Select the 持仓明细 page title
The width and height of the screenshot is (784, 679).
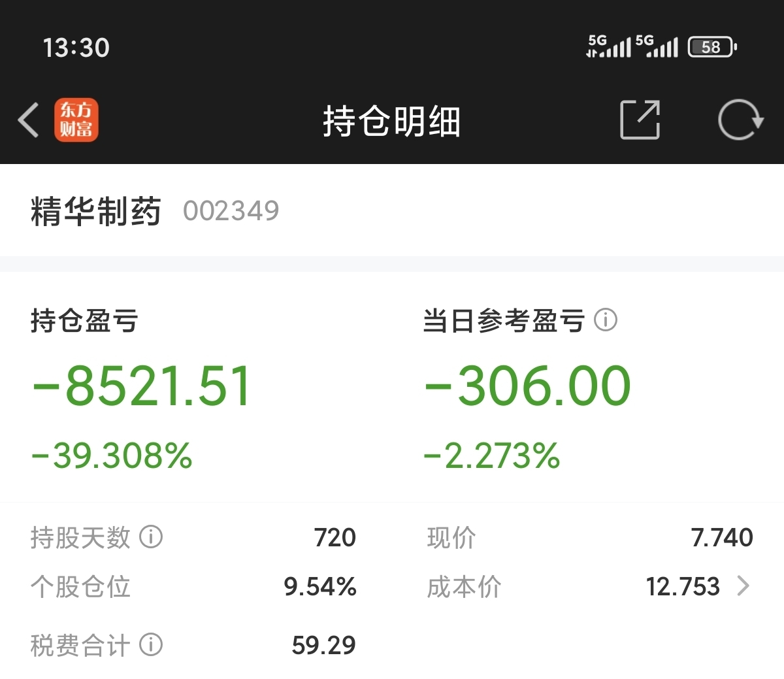tap(392, 122)
